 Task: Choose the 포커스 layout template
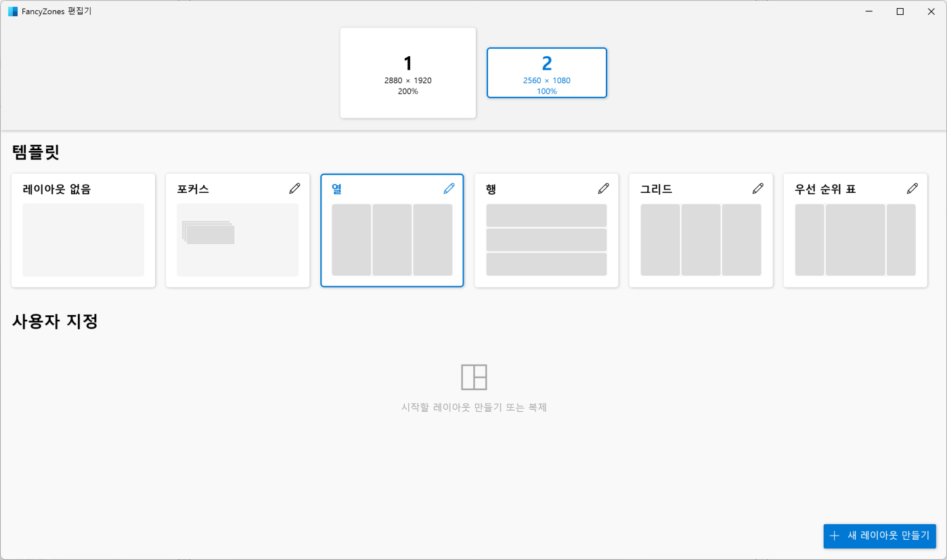click(238, 231)
